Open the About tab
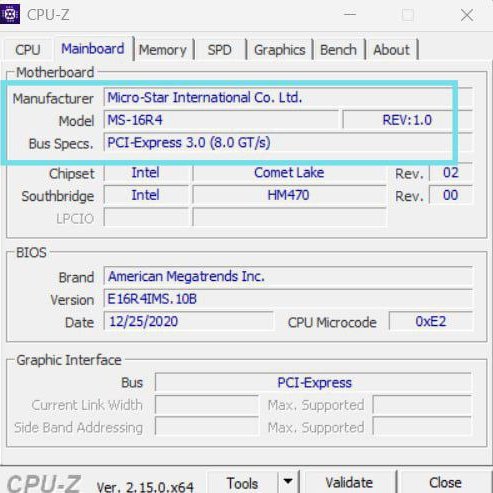Viewport: 493px width, 493px height. (391, 50)
